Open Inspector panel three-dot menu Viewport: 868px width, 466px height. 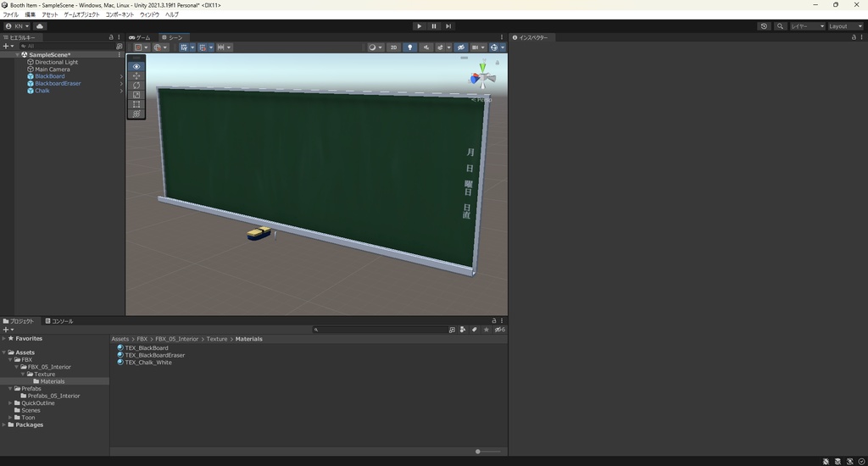pos(861,37)
